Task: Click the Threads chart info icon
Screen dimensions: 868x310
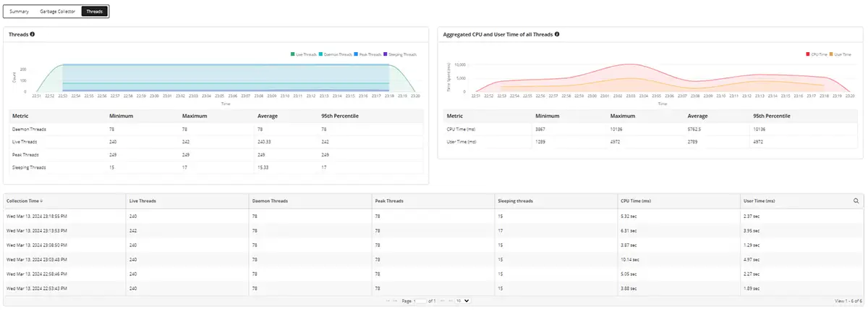Action: pos(33,34)
